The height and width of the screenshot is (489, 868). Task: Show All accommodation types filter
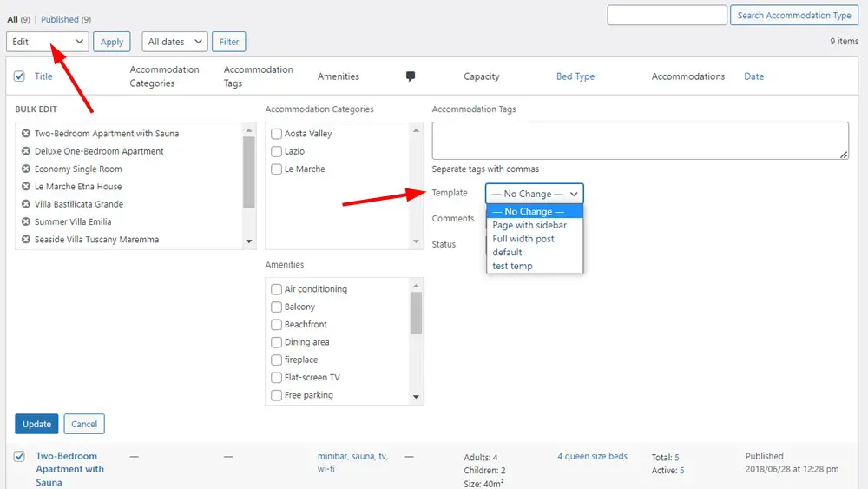12,19
